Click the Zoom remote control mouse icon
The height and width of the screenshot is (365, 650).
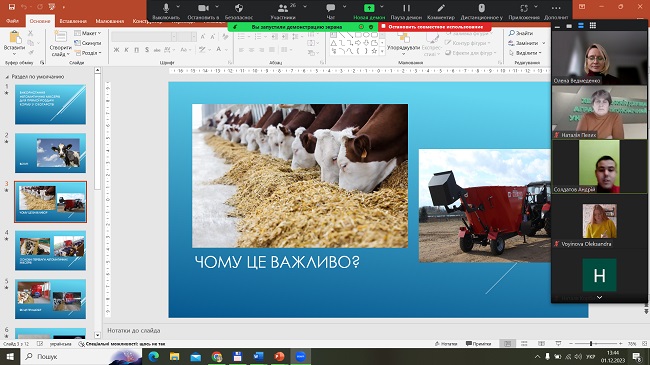coord(481,8)
